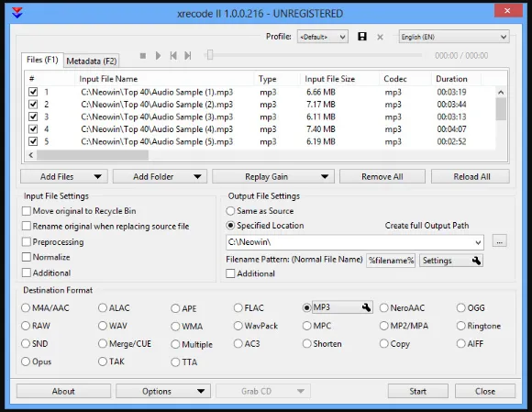Expand the Add Files dropdown arrow
The image size is (532, 412).
point(98,176)
